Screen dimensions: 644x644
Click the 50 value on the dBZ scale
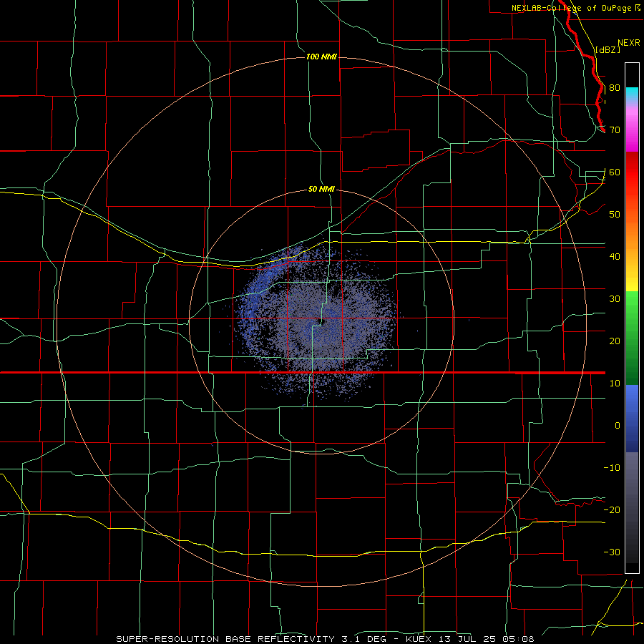(x=615, y=215)
